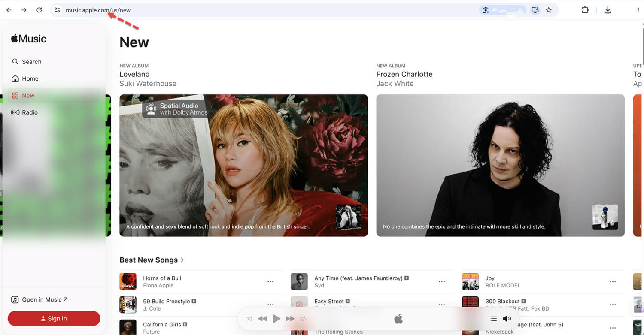Click the Horns of a Bull song thumbnail
The width and height of the screenshot is (644, 335).
(x=128, y=281)
